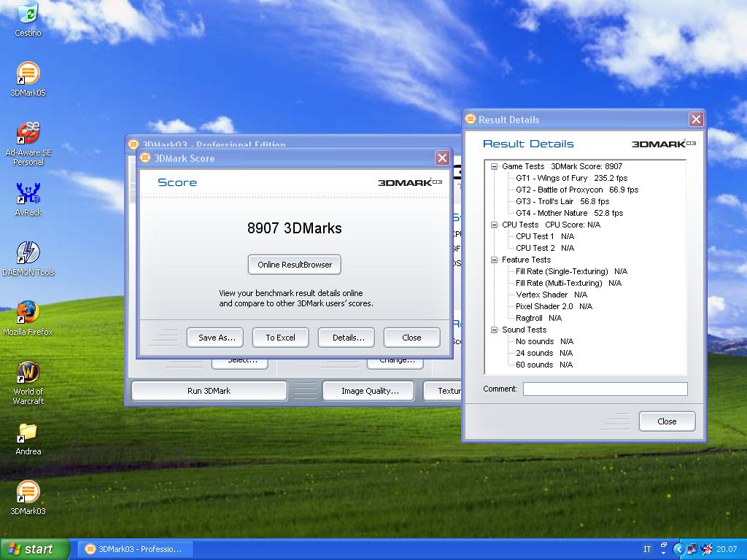
Task: Click the language bar restore icon
Action: [664, 545]
